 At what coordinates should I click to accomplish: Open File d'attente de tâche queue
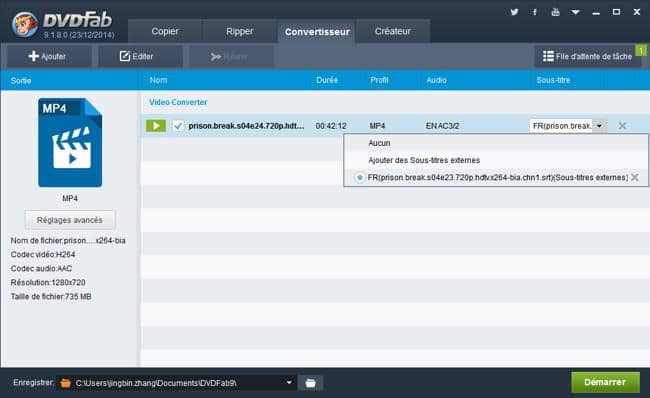click(x=587, y=56)
